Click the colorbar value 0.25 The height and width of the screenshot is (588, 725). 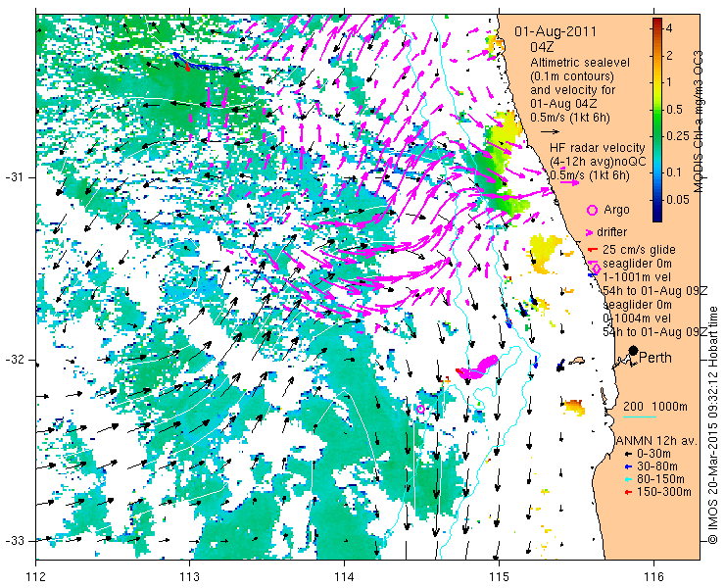679,136
